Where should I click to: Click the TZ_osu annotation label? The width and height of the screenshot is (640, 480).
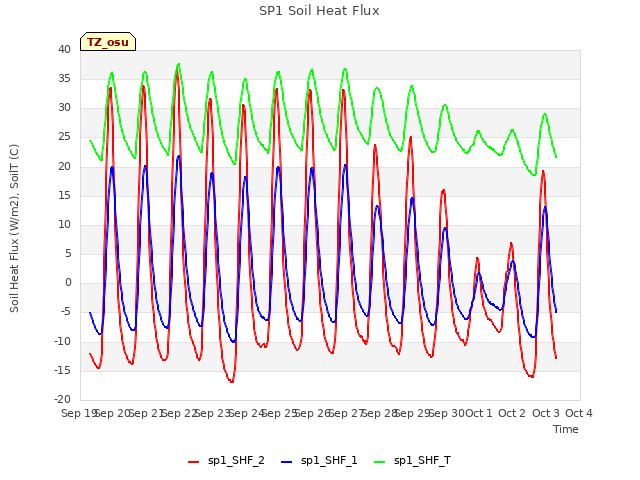point(108,42)
